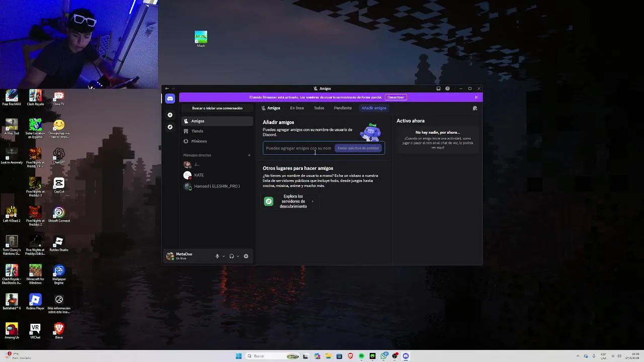Select Muck desktop shortcut
The height and width of the screenshot is (362, 644).
point(201,39)
